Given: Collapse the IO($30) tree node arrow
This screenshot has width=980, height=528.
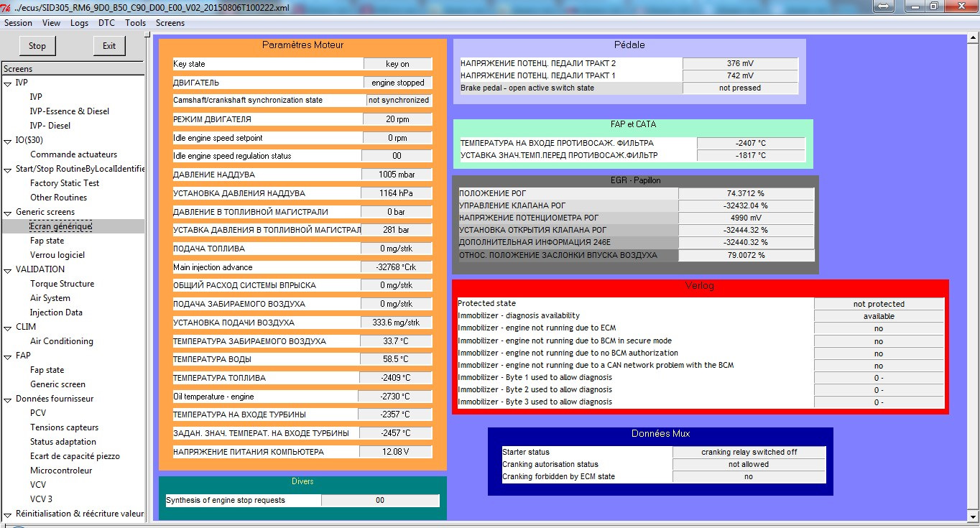Looking at the screenshot, I should tap(7, 140).
